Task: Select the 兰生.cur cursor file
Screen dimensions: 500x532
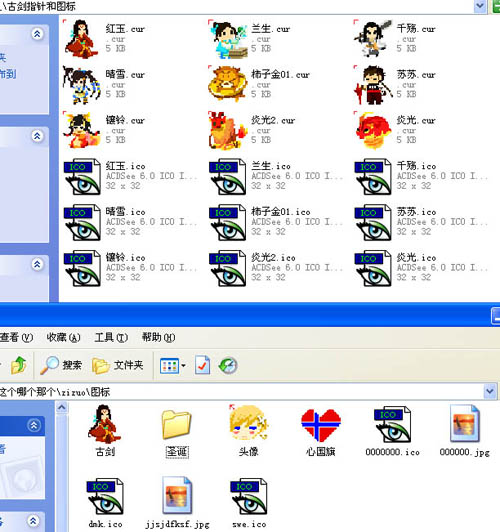Action: point(250,39)
